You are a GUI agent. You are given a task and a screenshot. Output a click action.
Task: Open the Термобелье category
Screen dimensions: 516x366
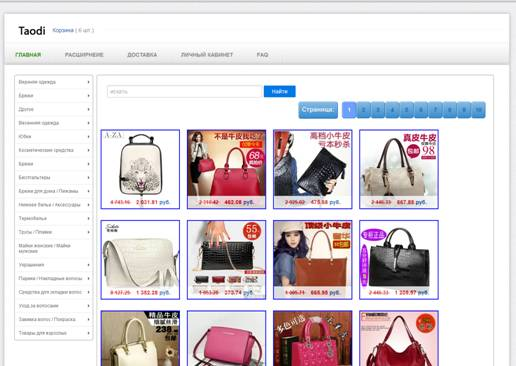[x=33, y=218]
